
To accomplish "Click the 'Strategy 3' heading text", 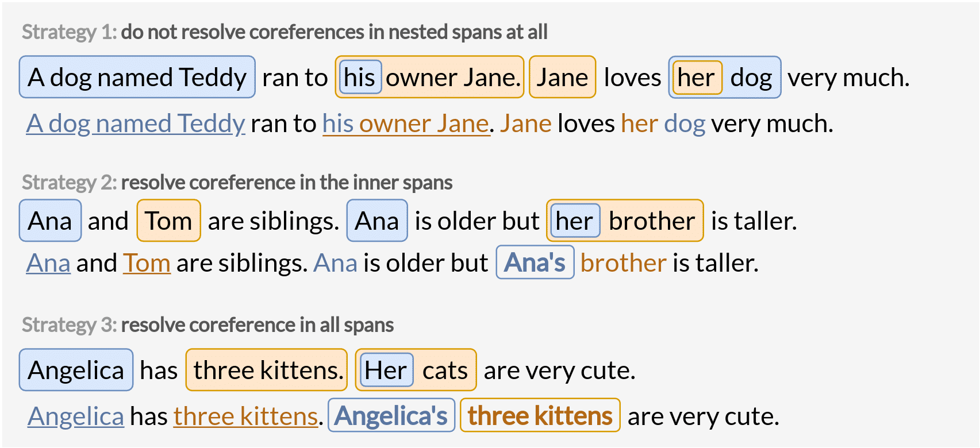I will tap(207, 325).
